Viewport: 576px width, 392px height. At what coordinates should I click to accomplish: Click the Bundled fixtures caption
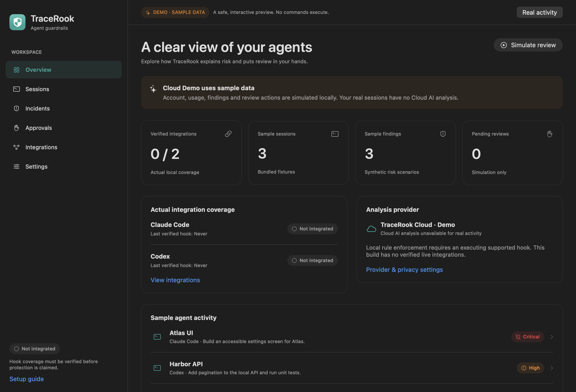coord(276,172)
